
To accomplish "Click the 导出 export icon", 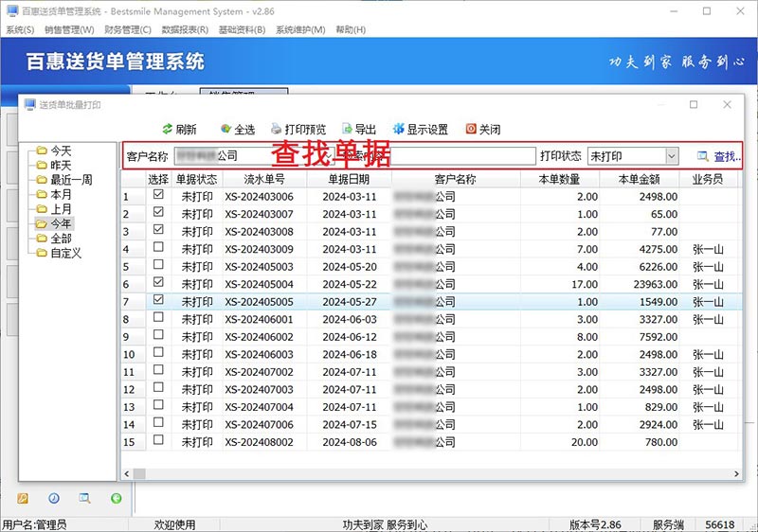I will click(x=347, y=129).
